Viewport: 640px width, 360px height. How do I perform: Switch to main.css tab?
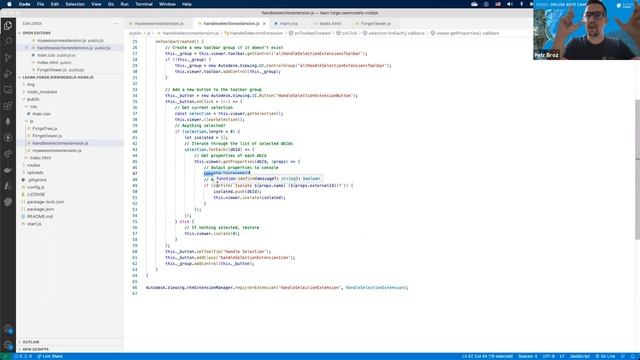click(289, 24)
